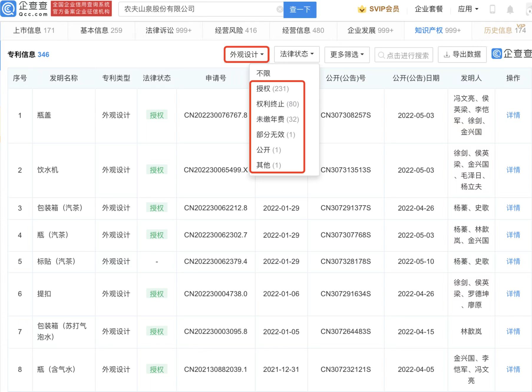This screenshot has height=392, width=532.
Task: Click the Qcc.com logo icon
Action: coord(8,9)
